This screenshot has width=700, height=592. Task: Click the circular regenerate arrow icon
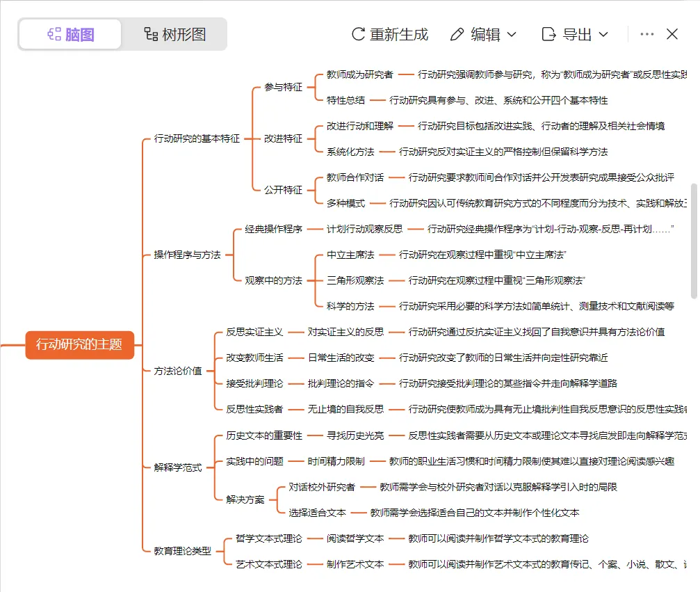click(358, 34)
